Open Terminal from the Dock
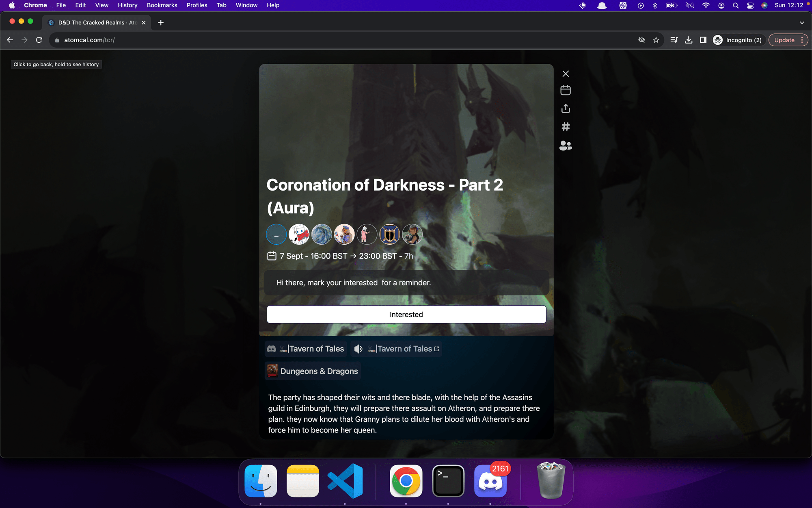The image size is (812, 508). [448, 481]
